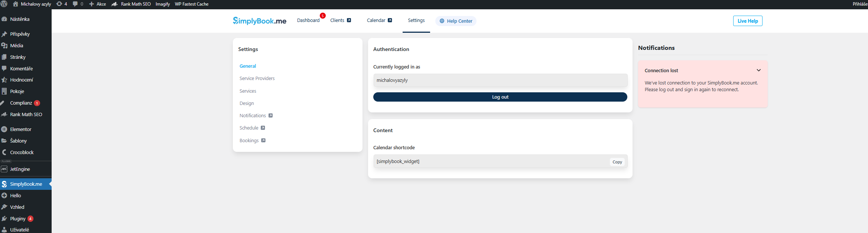Click the Log out button

coord(500,97)
